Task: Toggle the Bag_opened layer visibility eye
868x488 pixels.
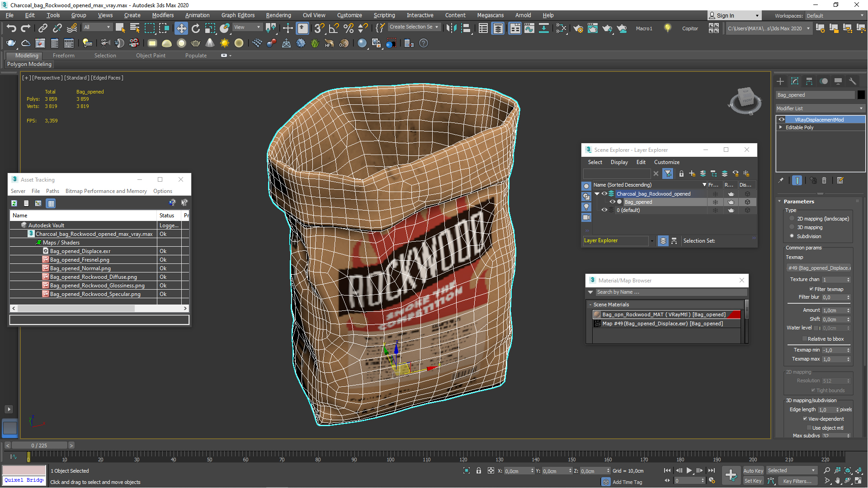Action: 612,202
